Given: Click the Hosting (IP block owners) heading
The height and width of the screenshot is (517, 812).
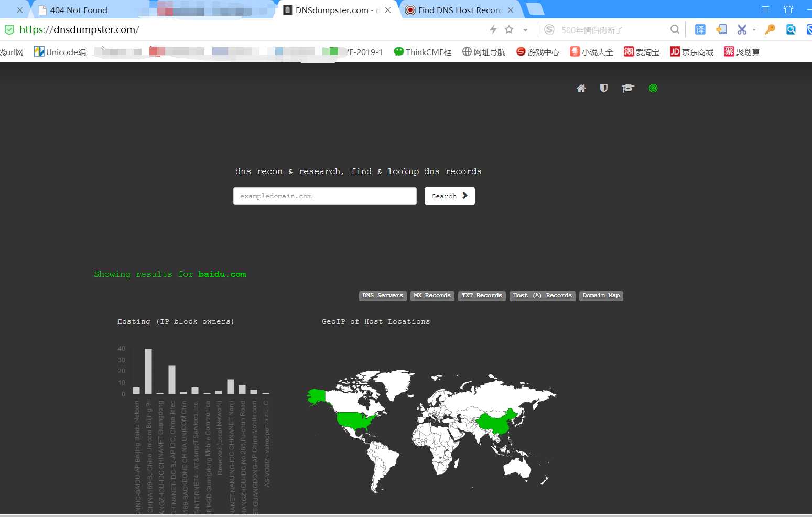Looking at the screenshot, I should tap(176, 321).
